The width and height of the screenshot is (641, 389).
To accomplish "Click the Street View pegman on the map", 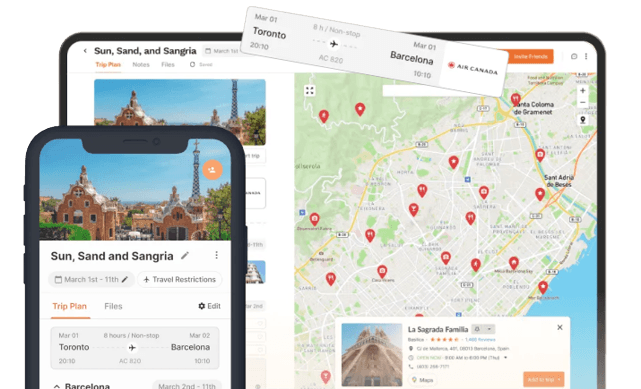I will point(583,120).
